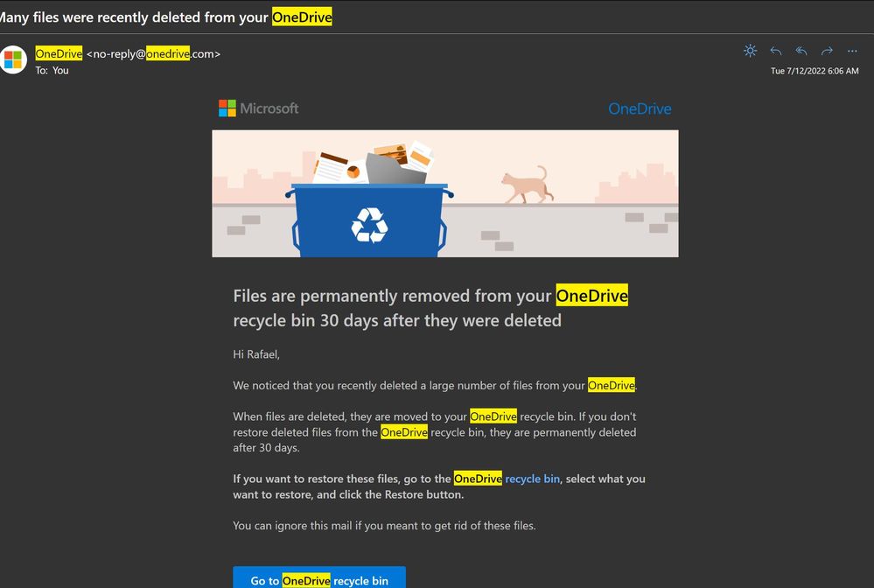Click the sender's Microsoft avatar

pos(13,59)
